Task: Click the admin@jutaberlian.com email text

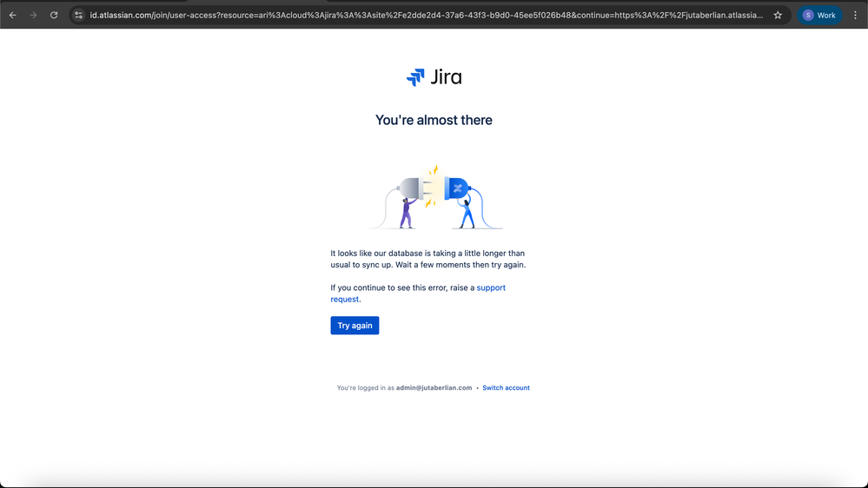Action: coord(434,388)
